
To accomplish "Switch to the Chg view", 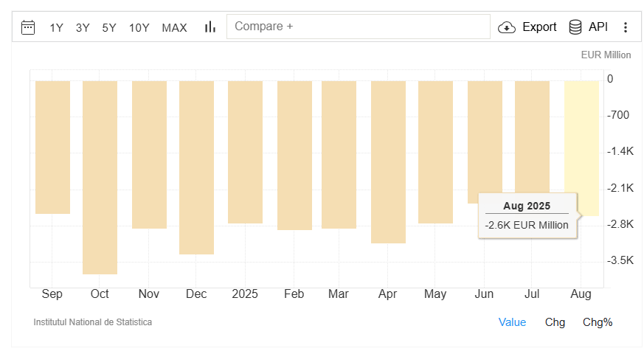I will [555, 322].
